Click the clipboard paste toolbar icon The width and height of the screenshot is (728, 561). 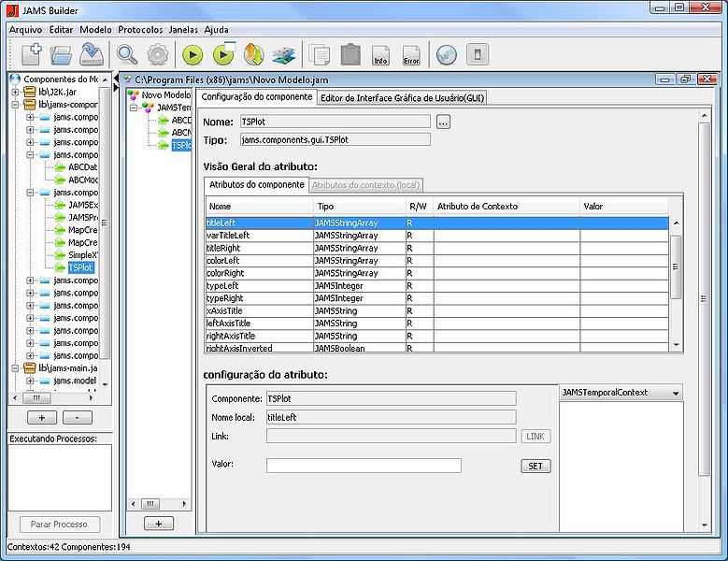click(x=350, y=54)
